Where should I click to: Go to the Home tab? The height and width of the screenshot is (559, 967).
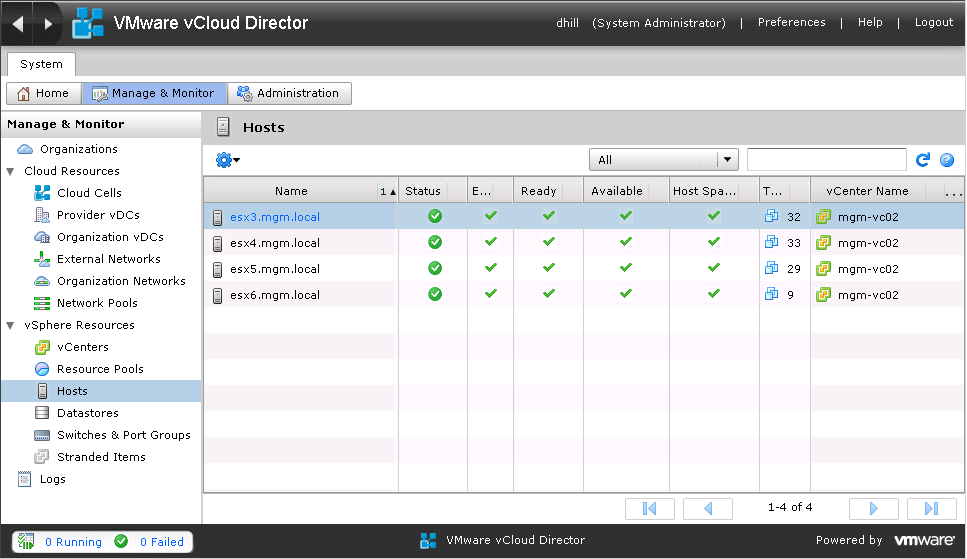44,93
